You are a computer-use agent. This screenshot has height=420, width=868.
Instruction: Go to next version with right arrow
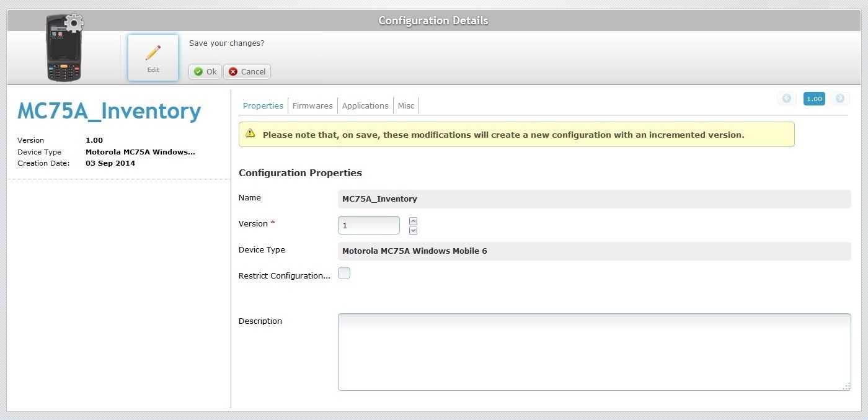point(840,99)
